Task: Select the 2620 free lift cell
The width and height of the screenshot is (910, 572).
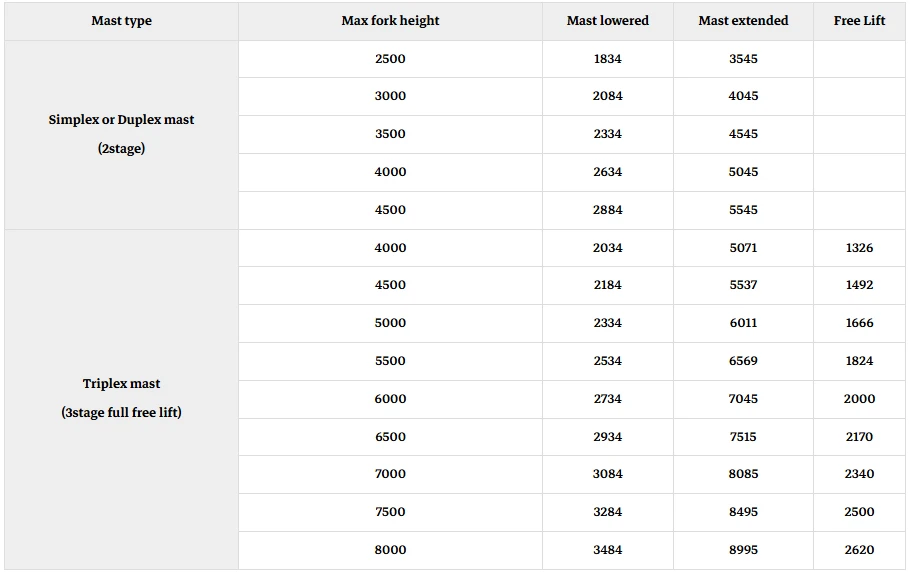Action: [859, 550]
